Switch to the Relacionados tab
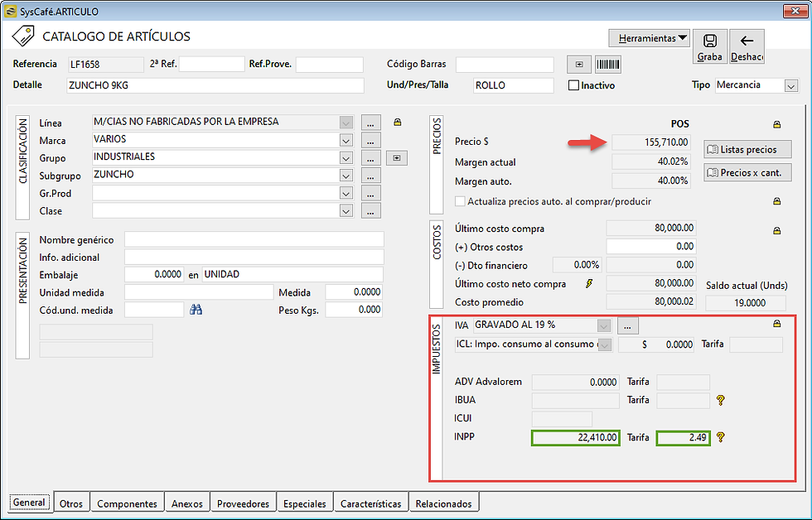 pyautogui.click(x=443, y=503)
